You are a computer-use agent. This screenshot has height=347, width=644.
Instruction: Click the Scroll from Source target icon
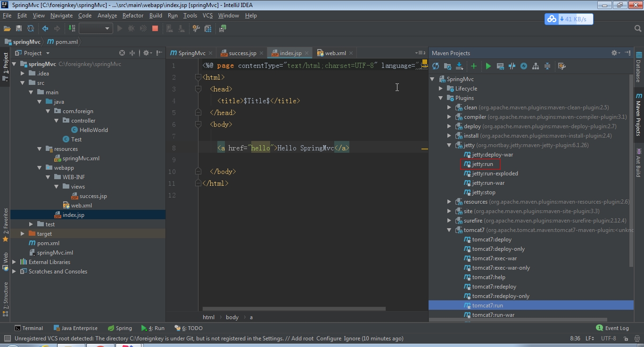point(122,53)
